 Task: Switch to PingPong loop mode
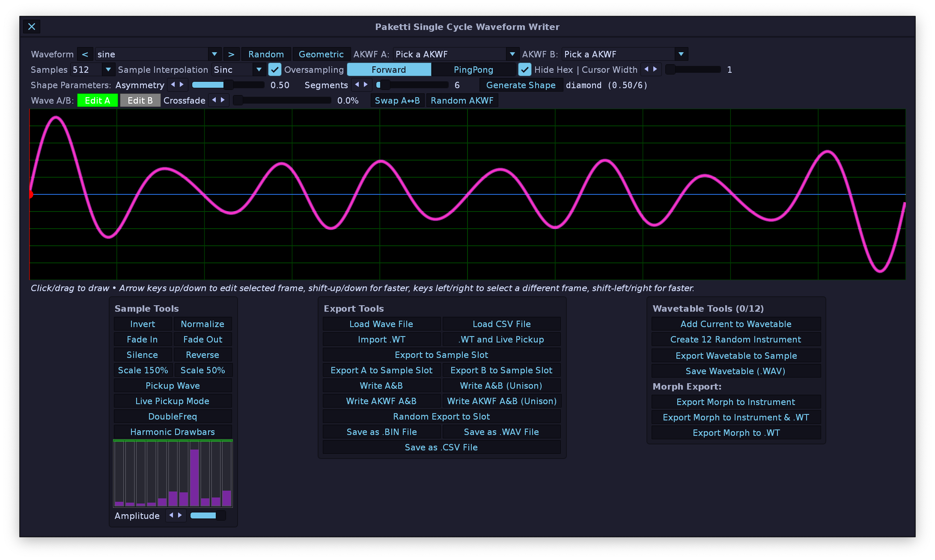click(x=473, y=69)
